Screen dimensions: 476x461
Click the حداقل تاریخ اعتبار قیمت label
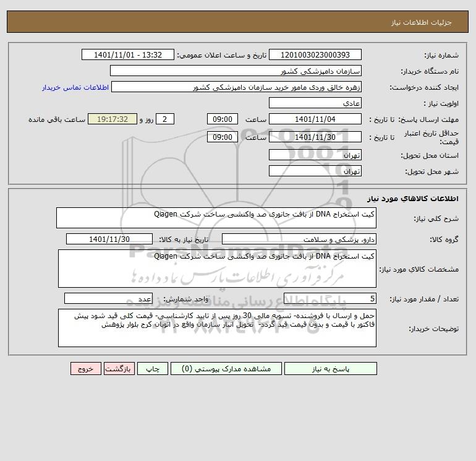pyautogui.click(x=431, y=137)
